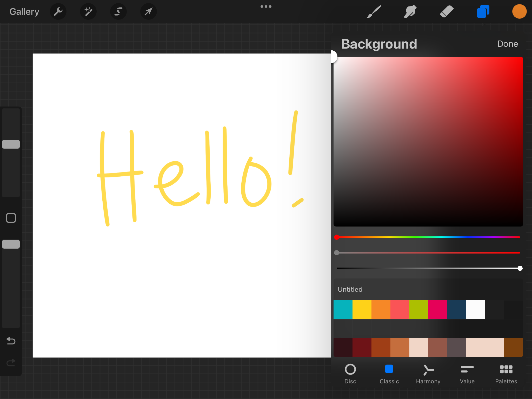Click the hue slider's red handle
Screen dimensions: 532x399
pyautogui.click(x=337, y=237)
